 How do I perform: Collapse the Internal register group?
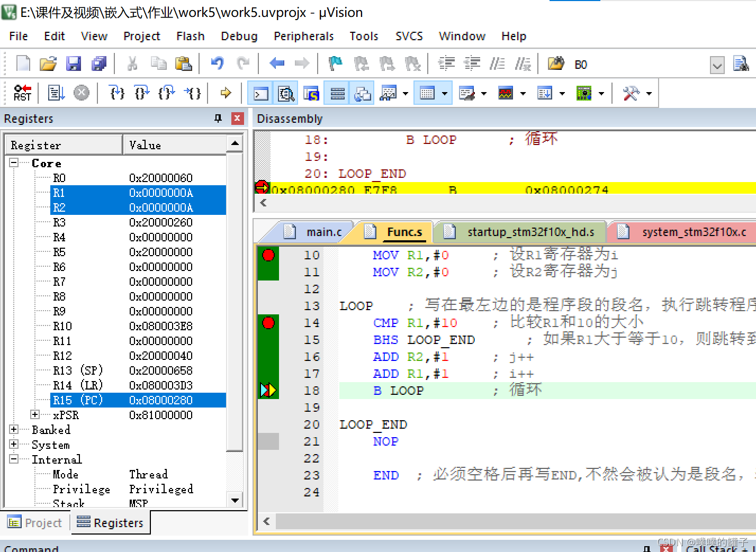pyautogui.click(x=14, y=459)
